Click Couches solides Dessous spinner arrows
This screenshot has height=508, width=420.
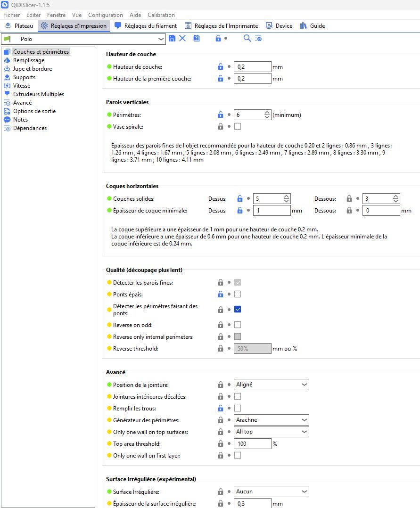395,198
